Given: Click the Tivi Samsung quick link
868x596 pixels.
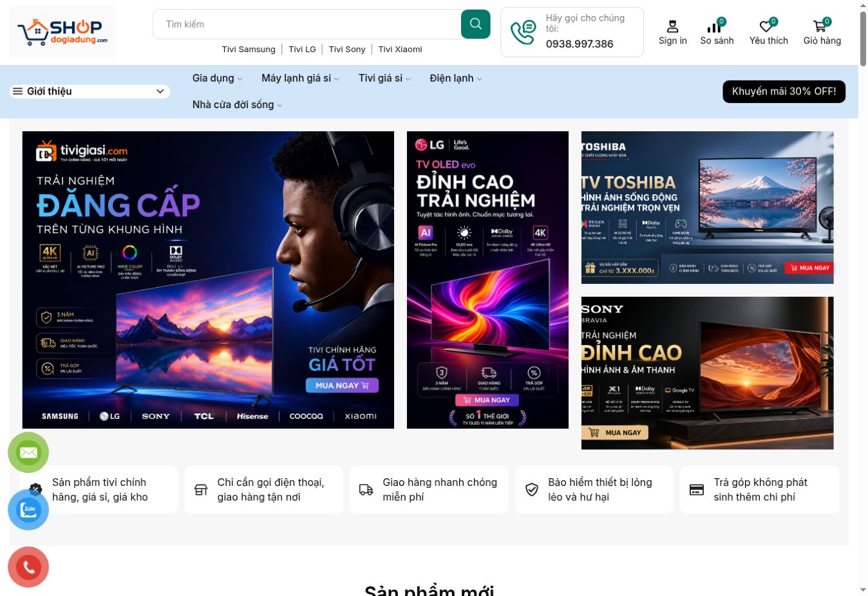Looking at the screenshot, I should (249, 49).
